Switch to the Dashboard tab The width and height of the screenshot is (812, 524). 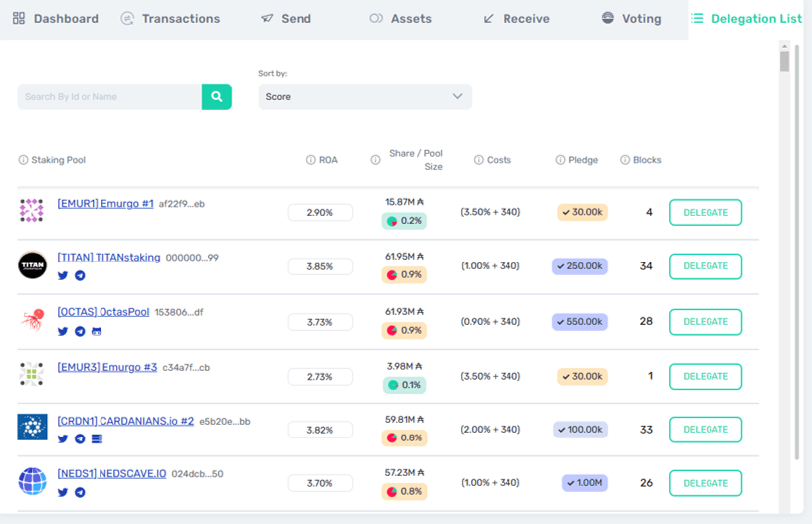click(56, 19)
